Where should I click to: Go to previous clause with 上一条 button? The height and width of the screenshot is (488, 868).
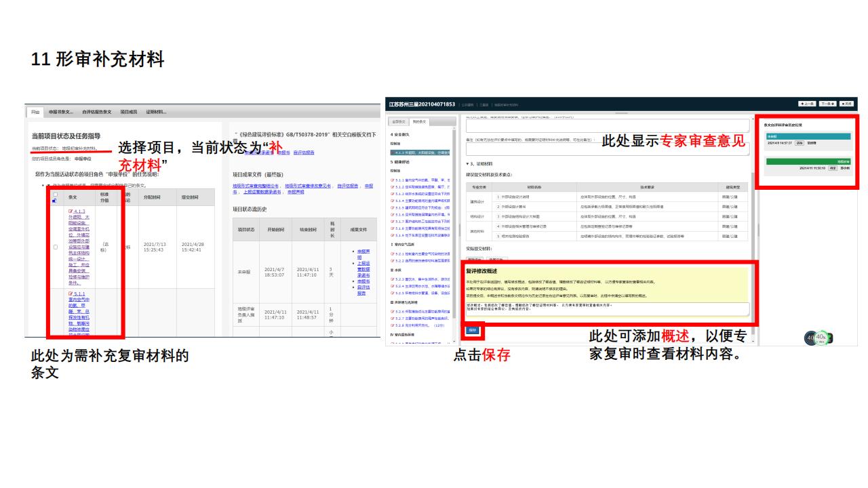point(807,104)
